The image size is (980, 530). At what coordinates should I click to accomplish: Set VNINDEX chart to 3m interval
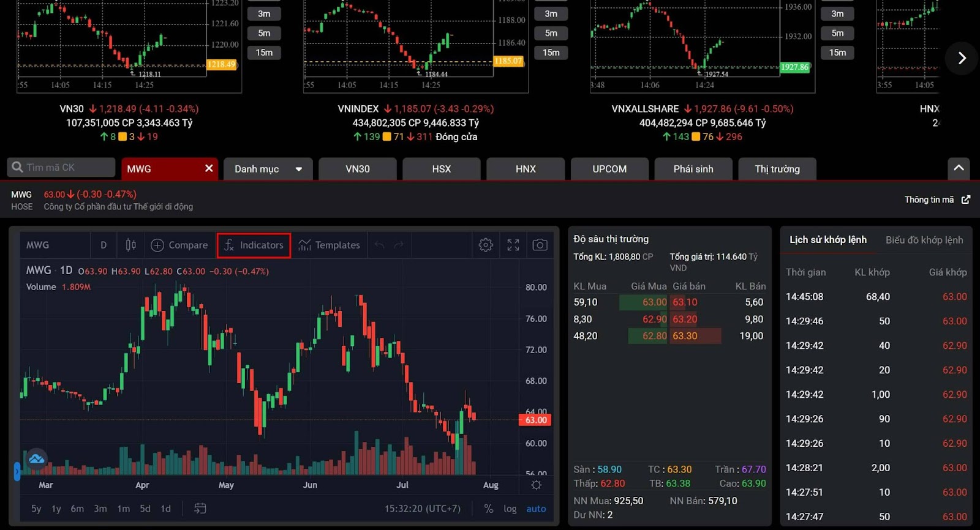click(551, 13)
